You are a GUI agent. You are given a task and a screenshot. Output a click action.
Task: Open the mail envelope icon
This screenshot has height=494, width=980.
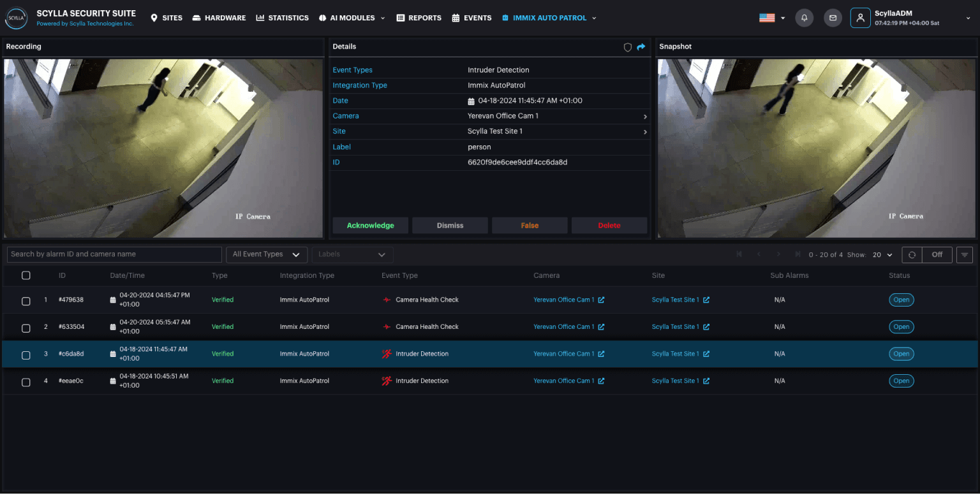pos(832,18)
